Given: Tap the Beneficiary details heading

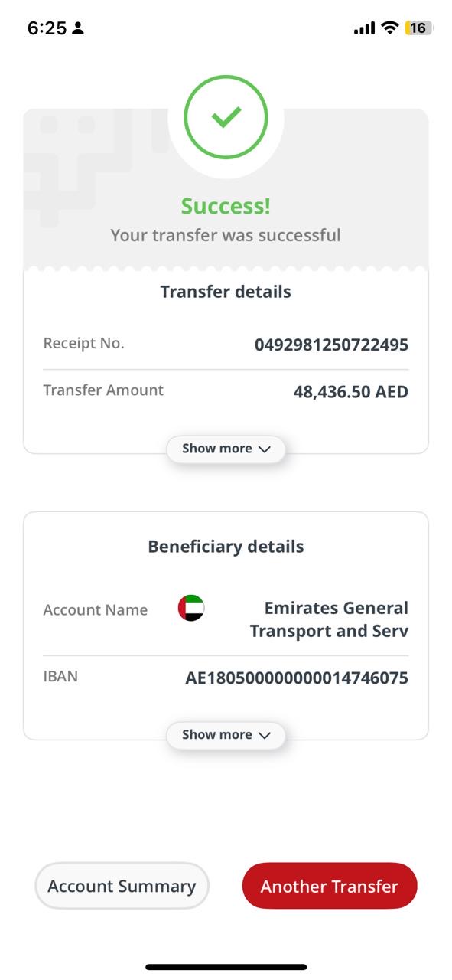Looking at the screenshot, I should click(x=226, y=547).
